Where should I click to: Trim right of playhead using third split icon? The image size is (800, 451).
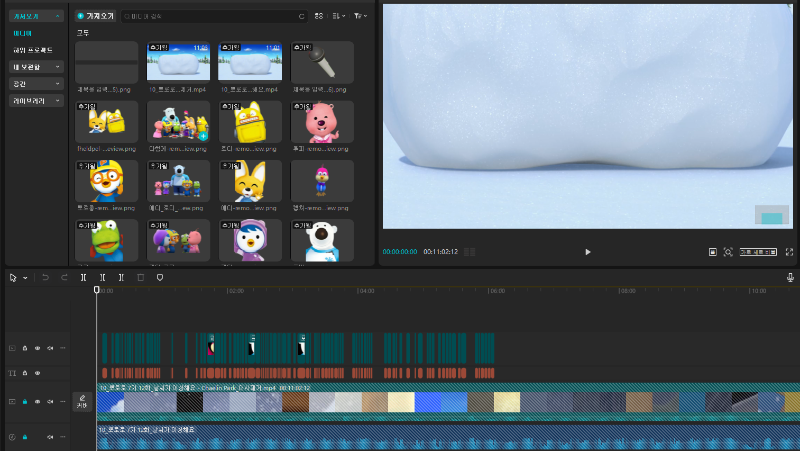point(121,278)
